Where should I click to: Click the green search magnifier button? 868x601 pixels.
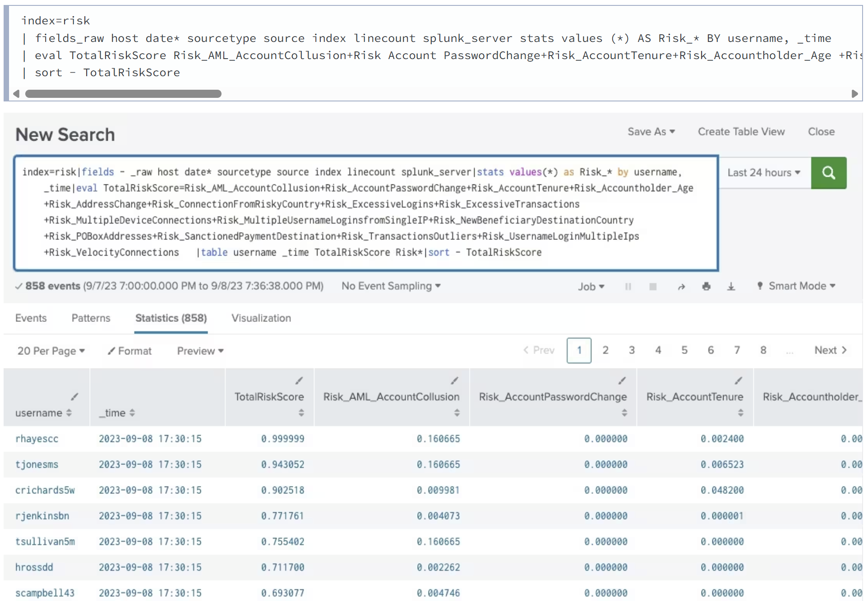point(828,173)
